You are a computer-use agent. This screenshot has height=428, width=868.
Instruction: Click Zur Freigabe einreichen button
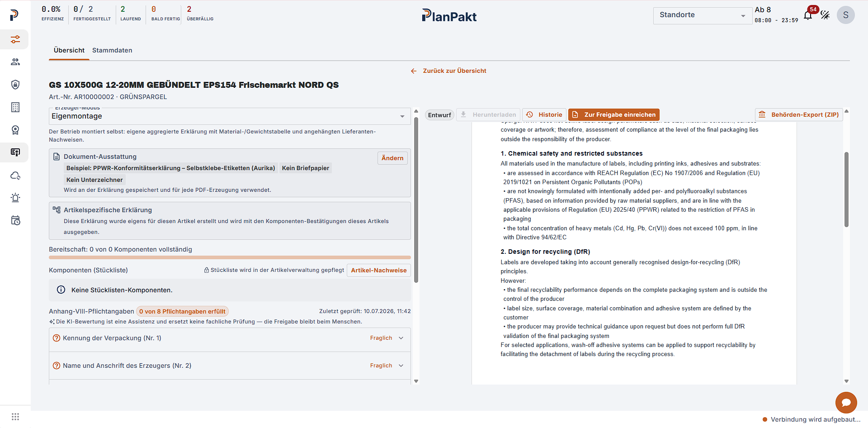point(614,114)
